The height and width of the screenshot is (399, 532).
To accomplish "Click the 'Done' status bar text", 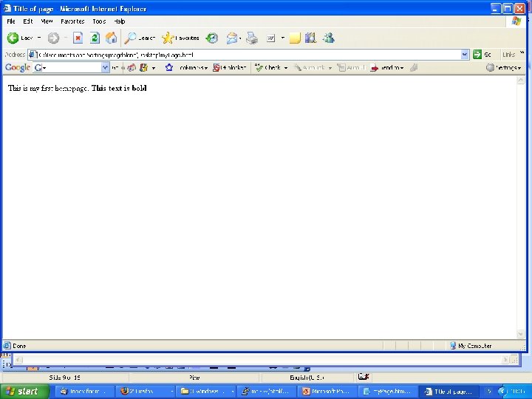I will (19, 346).
